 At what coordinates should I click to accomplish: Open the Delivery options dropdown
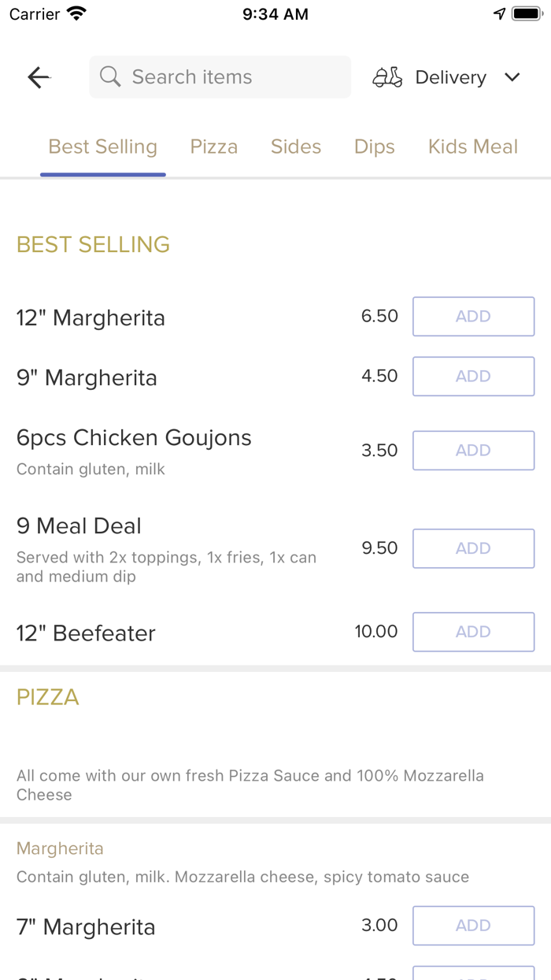[450, 77]
